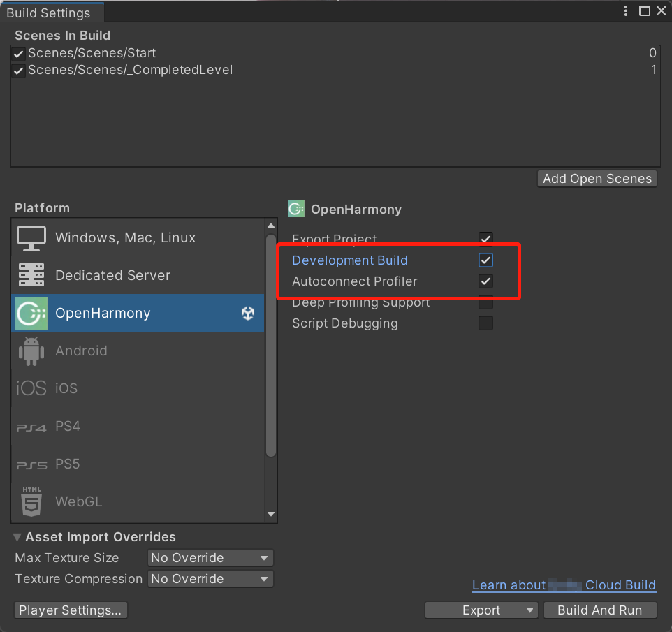672x632 pixels.
Task: Open the window's three-dot options menu
Action: point(626,10)
